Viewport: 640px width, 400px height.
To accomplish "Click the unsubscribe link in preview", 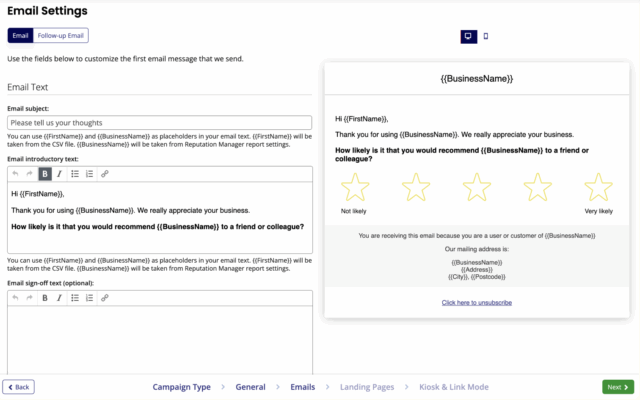I will 477,302.
